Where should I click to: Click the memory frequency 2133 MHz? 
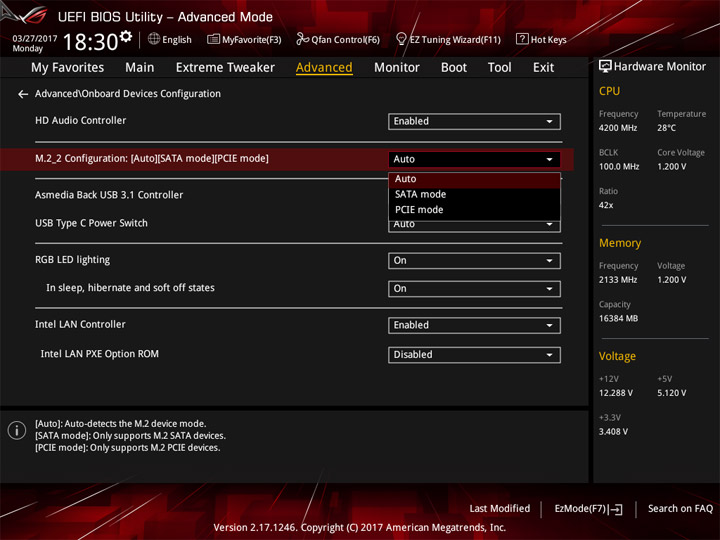tap(618, 280)
